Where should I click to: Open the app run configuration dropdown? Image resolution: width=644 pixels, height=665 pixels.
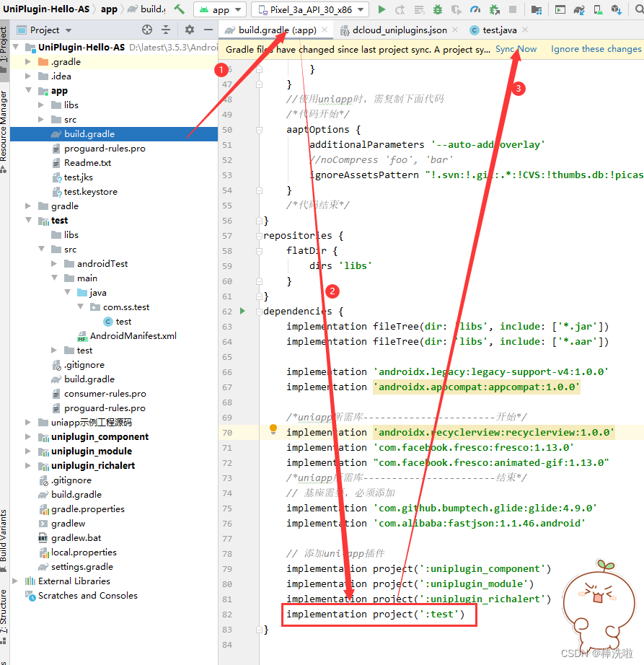pyautogui.click(x=221, y=10)
